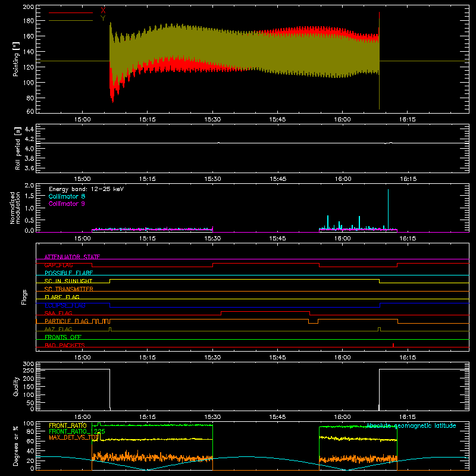Click the POSSIBLE_FLARE flag label
The height and width of the screenshot is (476, 476).
68,273
